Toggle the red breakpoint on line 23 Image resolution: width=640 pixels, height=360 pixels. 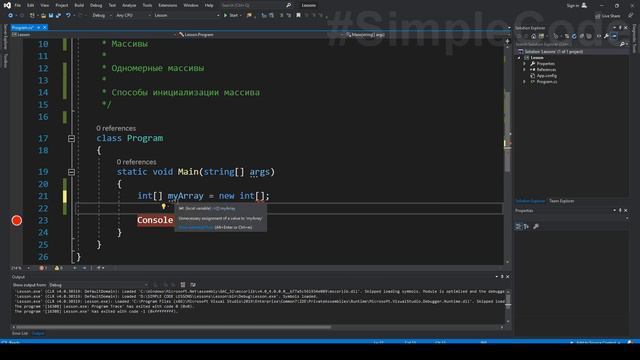pos(17,220)
